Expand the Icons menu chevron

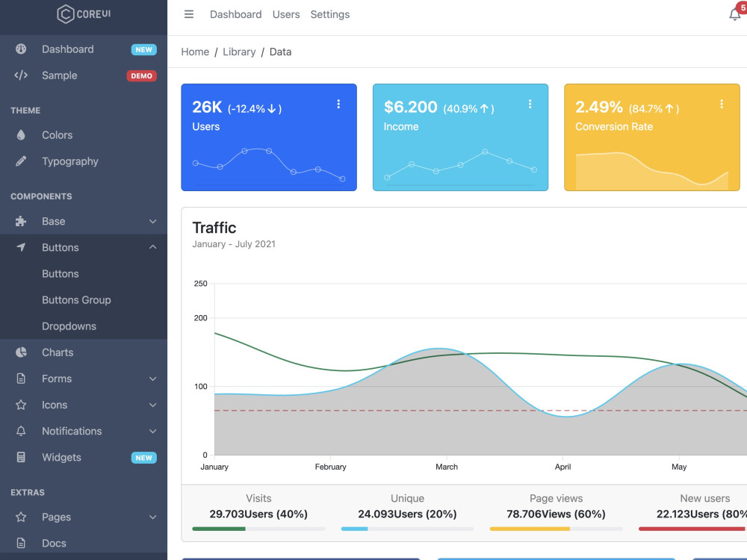click(152, 405)
